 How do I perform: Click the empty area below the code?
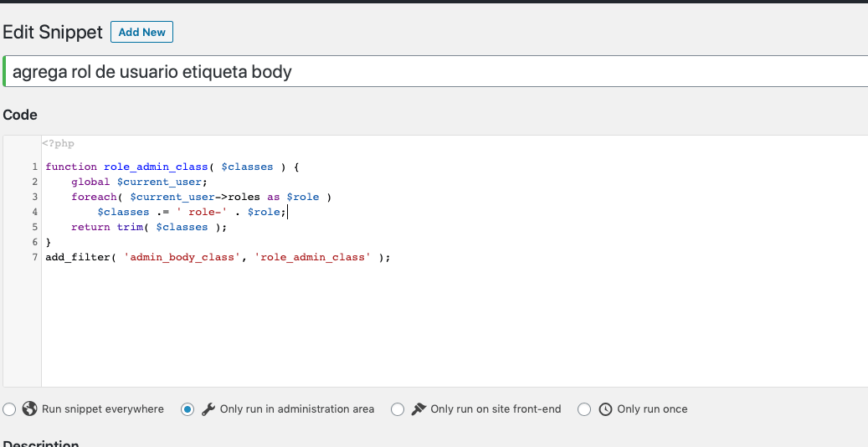pyautogui.click(x=454, y=326)
